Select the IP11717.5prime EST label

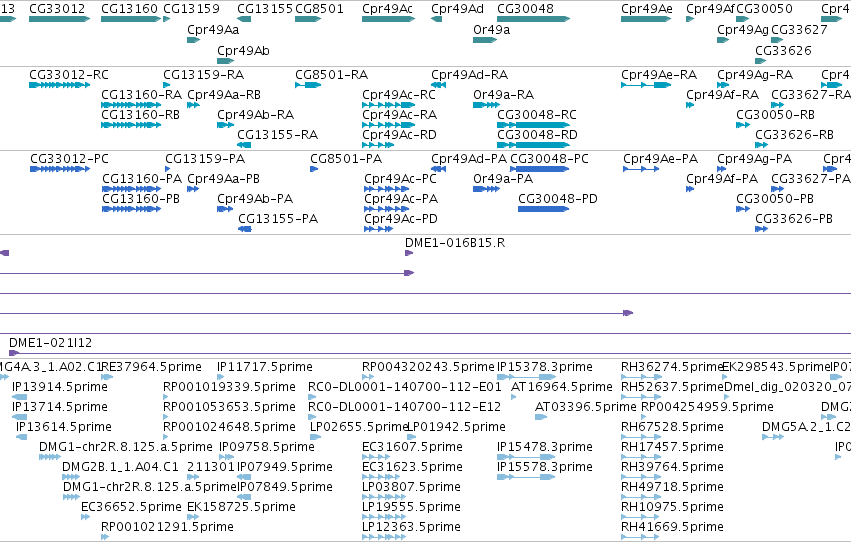pyautogui.click(x=265, y=367)
